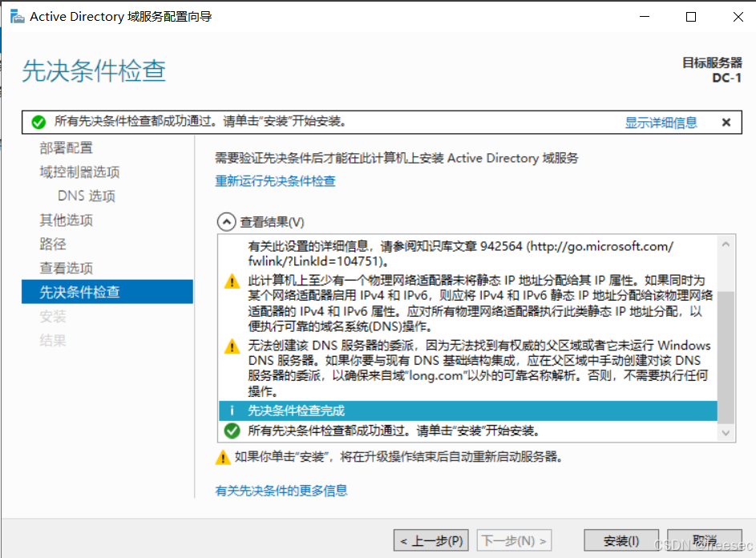Viewport: 756px width, 558px height.
Task: Click green check icon in results list
Action: coord(232,431)
